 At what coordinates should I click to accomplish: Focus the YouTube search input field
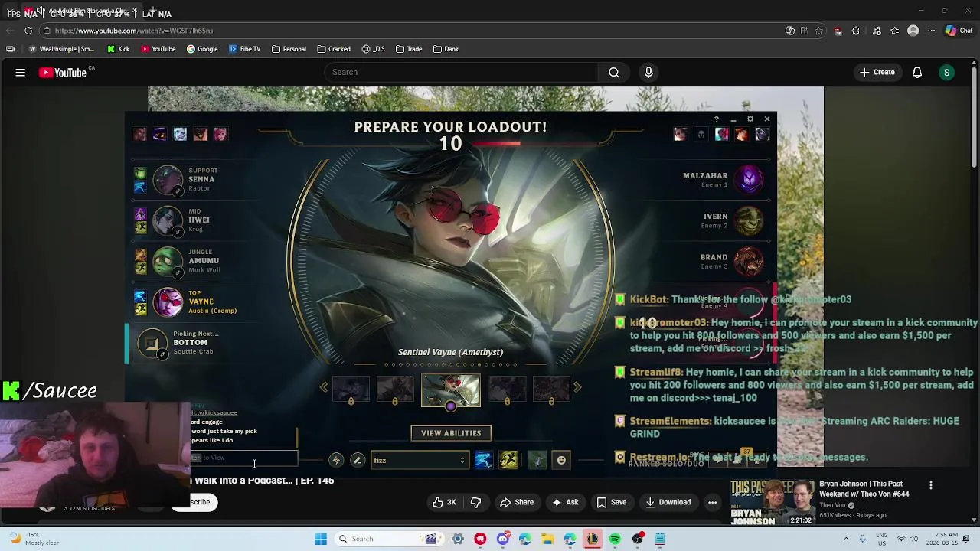(461, 72)
